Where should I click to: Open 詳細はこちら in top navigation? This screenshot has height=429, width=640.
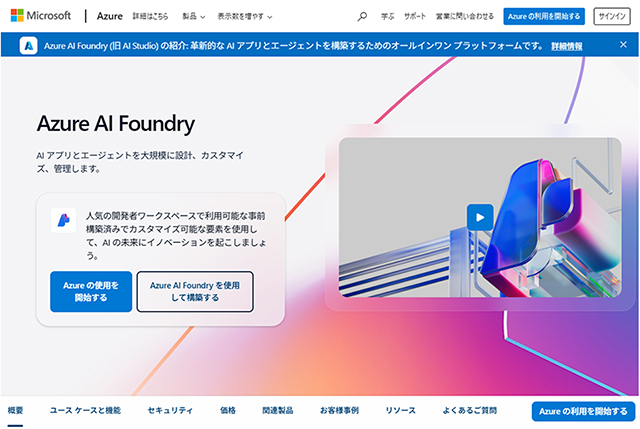[150, 16]
